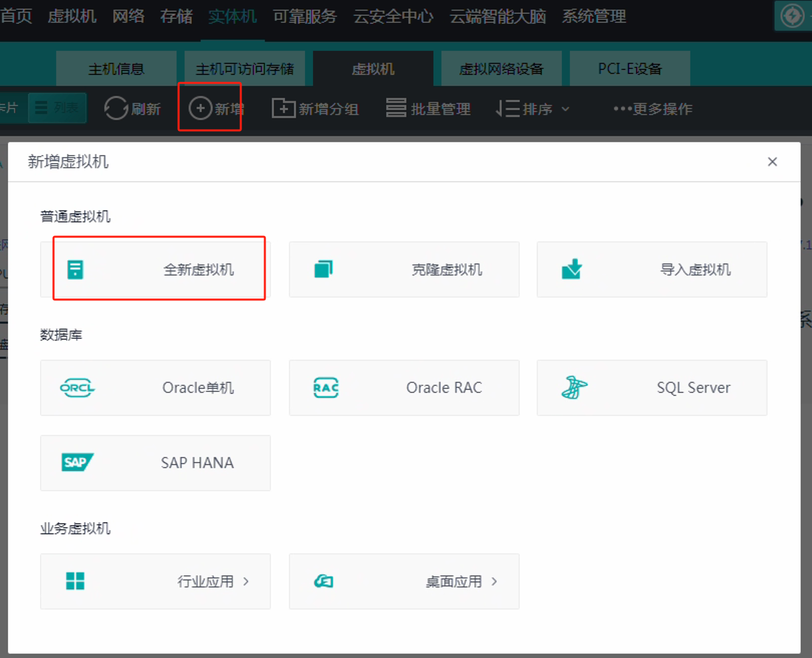The height and width of the screenshot is (658, 812).
Task: Open the 更多操作 menu
Action: (653, 108)
